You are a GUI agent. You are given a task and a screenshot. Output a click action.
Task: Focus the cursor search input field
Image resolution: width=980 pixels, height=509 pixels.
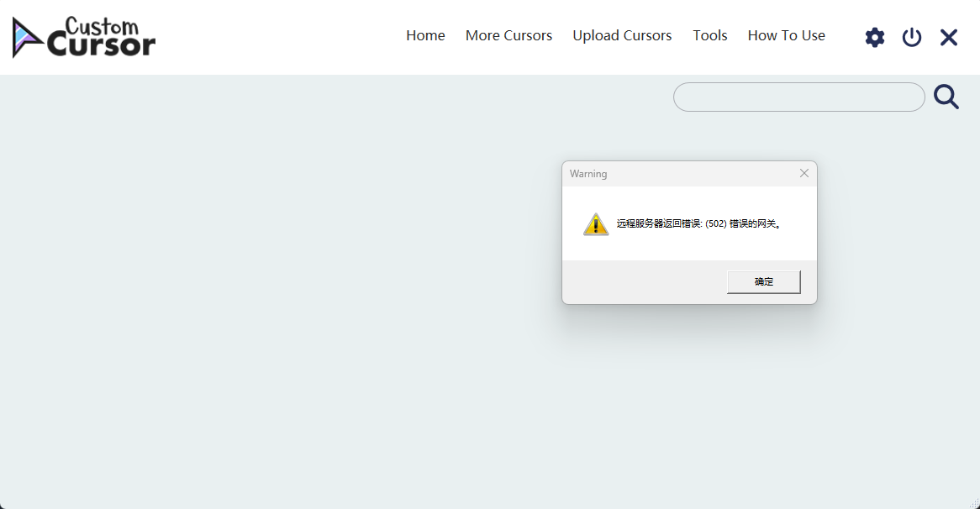[x=798, y=97]
